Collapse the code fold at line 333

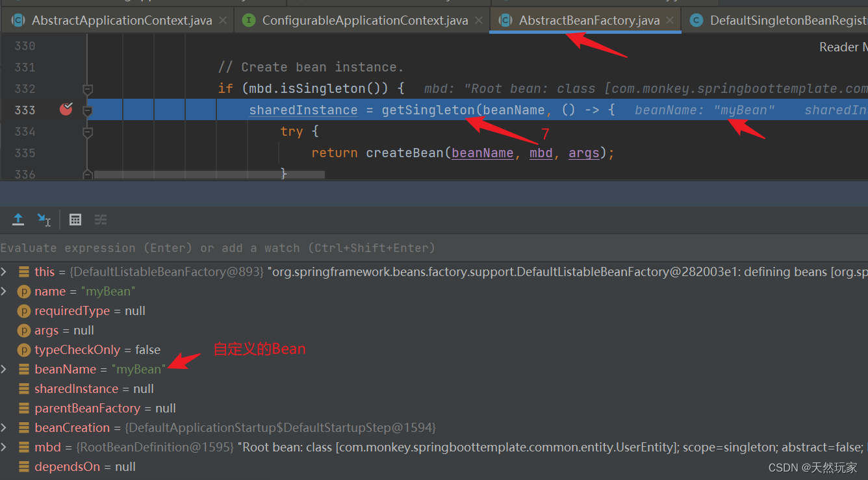[88, 110]
